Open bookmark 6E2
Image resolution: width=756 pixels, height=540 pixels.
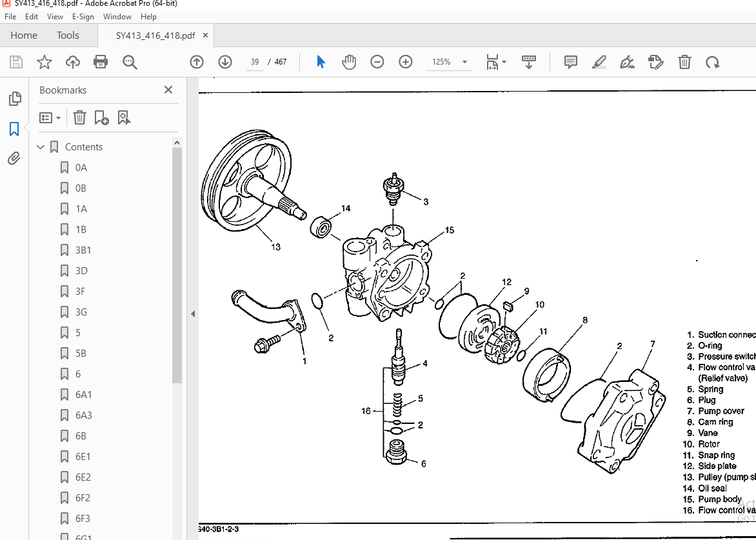[x=83, y=477]
